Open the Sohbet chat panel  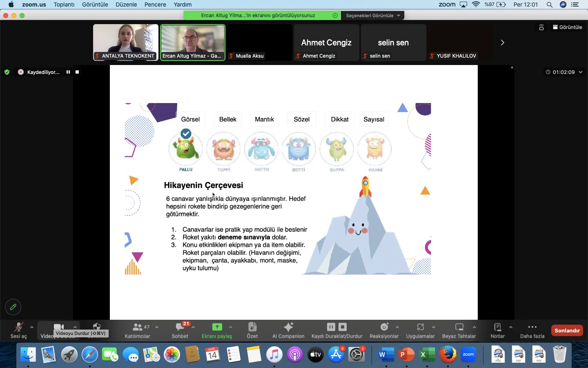(180, 330)
